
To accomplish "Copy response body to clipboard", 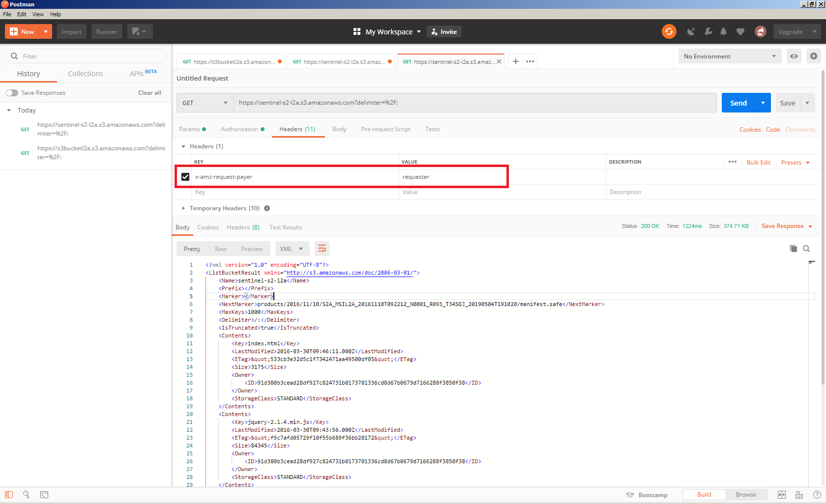I will click(793, 249).
